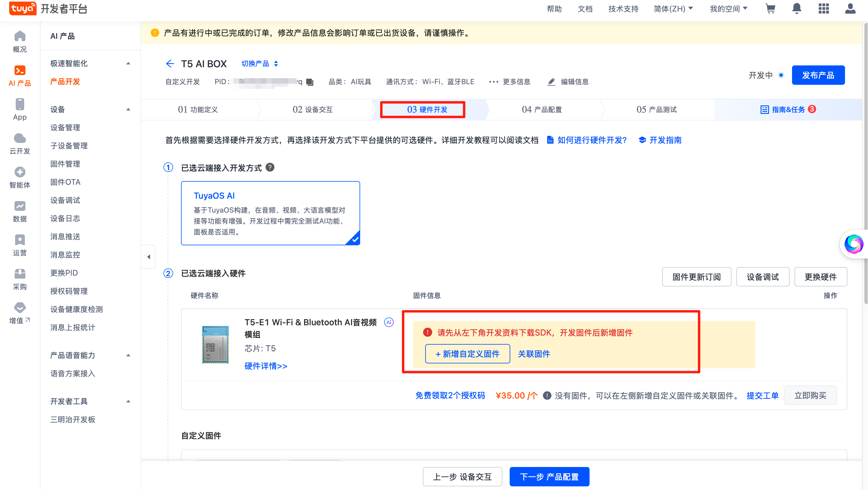Click the info icon beside 没有固件 notice
The height and width of the screenshot is (490, 868).
pos(547,396)
